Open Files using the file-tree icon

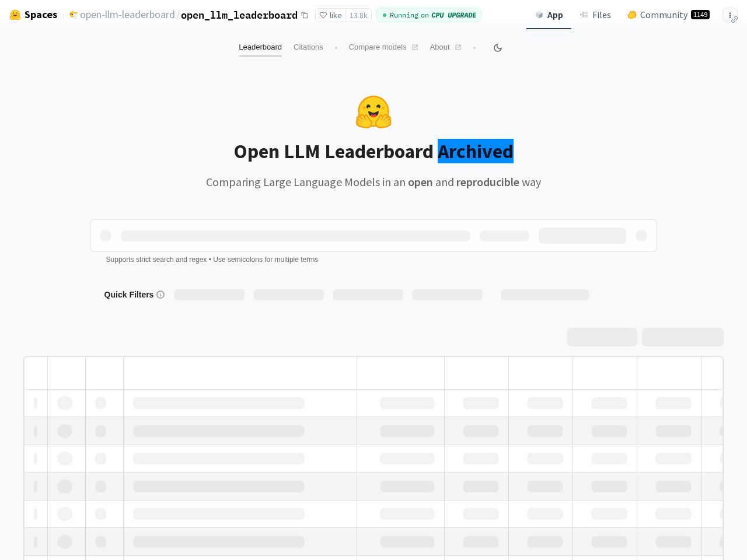click(584, 15)
